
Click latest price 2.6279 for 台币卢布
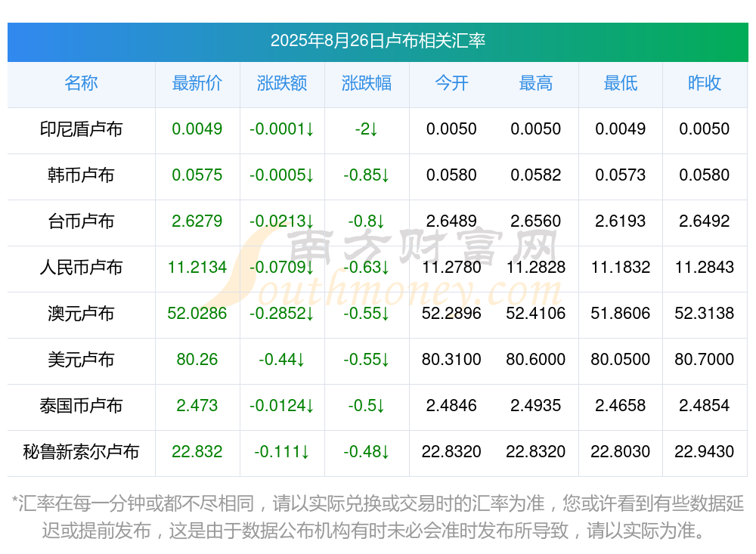point(197,221)
